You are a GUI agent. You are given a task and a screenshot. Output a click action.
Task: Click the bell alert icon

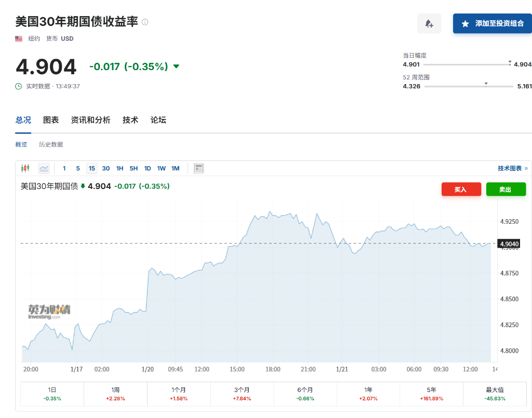(x=429, y=24)
